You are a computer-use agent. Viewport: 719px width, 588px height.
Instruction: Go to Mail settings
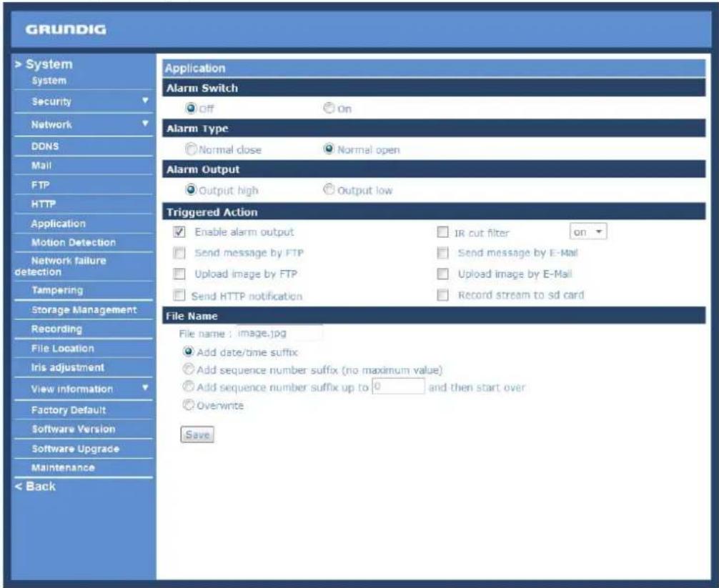pos(41,166)
